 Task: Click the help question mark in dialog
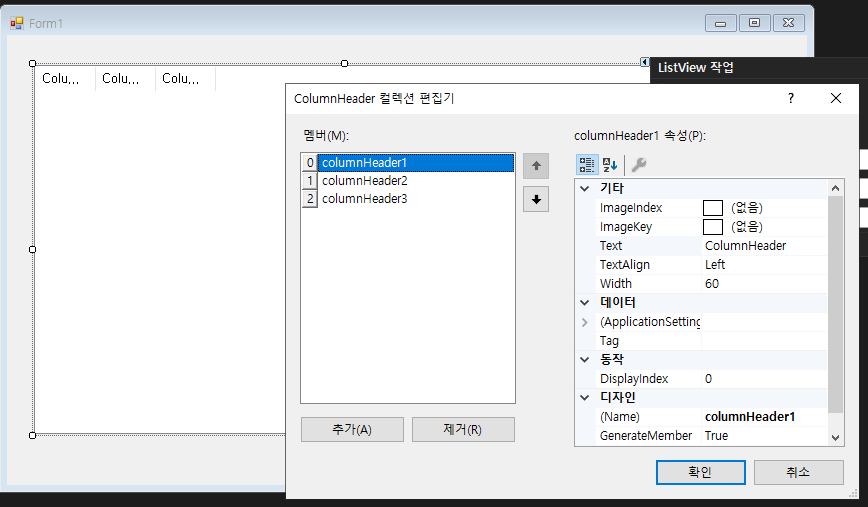(x=791, y=99)
